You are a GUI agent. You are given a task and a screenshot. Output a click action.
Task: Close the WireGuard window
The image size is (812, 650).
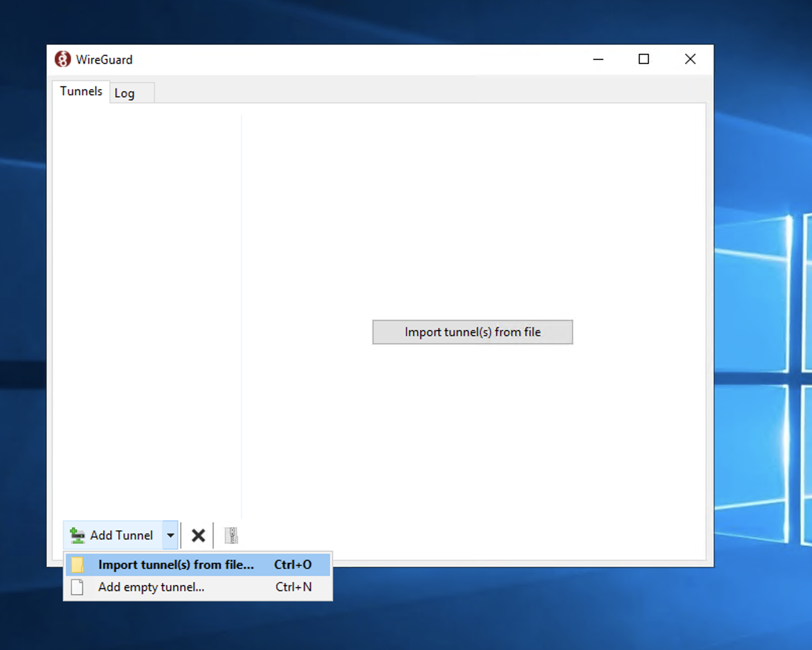tap(690, 59)
